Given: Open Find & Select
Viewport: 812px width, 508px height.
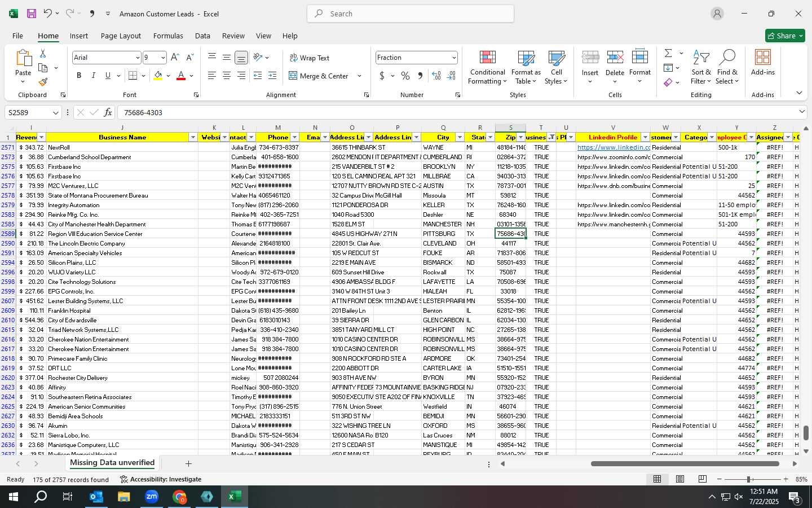Looking at the screenshot, I should click(x=727, y=68).
